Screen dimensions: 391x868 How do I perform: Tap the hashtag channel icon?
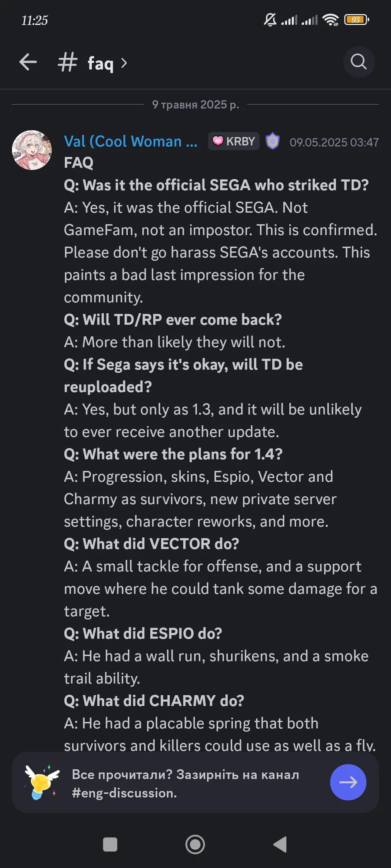click(x=67, y=62)
